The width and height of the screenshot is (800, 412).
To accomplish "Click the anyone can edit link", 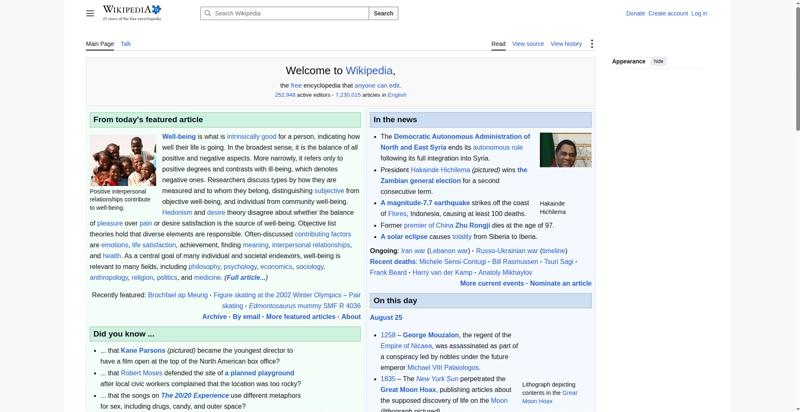I will 377,86.
